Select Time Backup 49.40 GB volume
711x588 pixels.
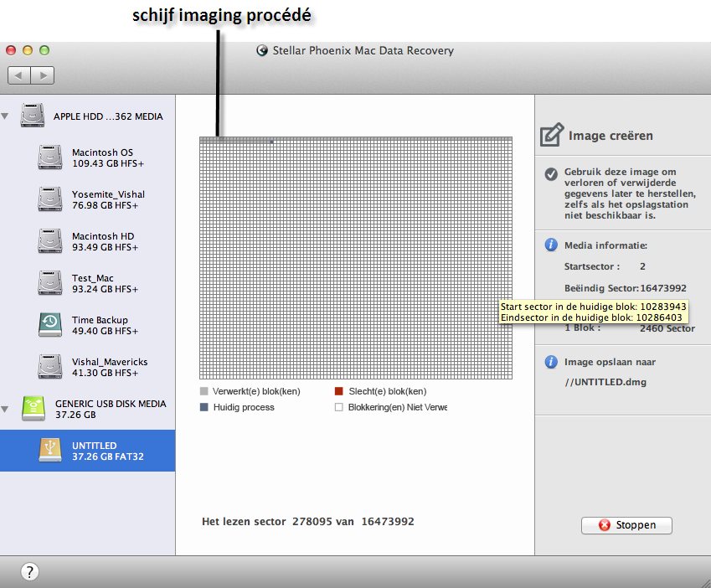pos(88,325)
